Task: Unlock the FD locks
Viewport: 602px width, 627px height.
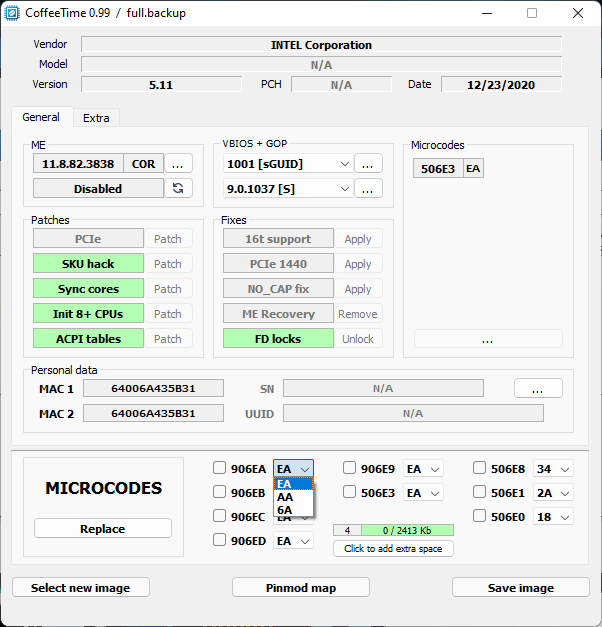Action: pyautogui.click(x=358, y=339)
